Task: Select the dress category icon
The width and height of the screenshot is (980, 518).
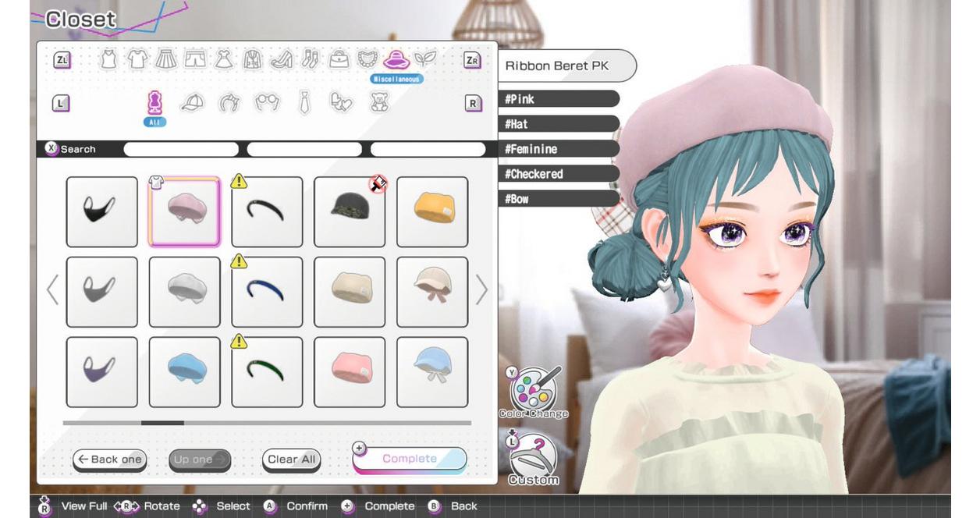Action: 224,59
